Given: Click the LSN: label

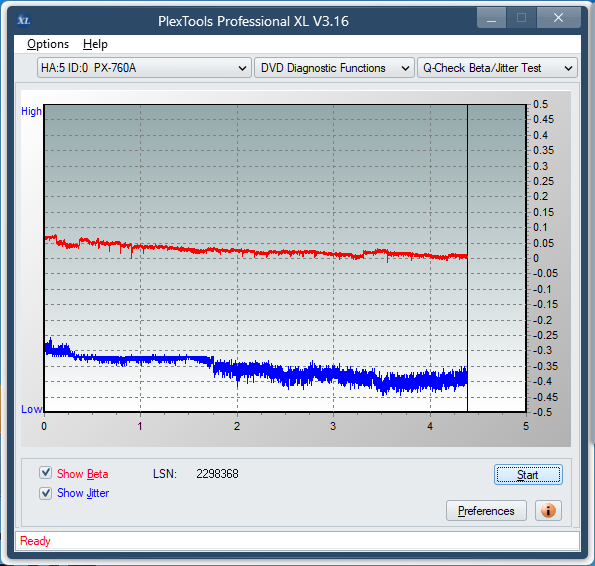Looking at the screenshot, I should tap(165, 473).
